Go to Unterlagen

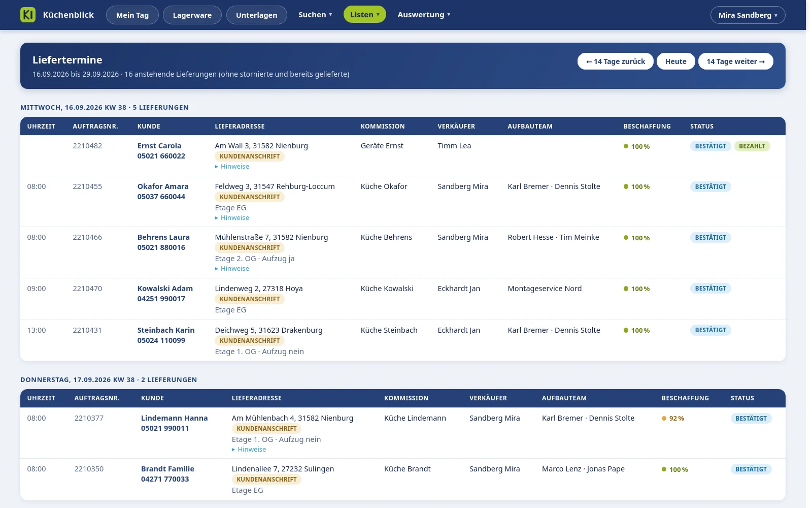257,15
